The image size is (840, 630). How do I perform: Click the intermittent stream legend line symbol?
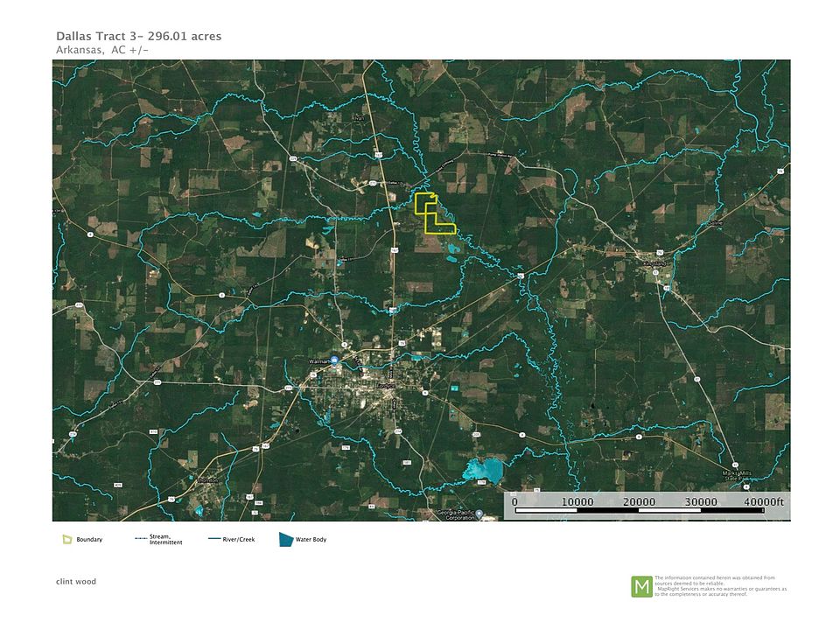(142, 538)
